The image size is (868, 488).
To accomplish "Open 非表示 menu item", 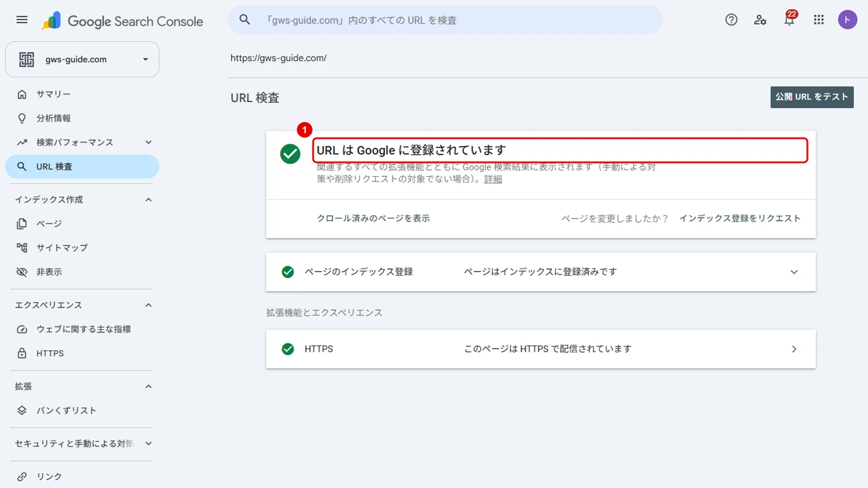I will (82, 272).
